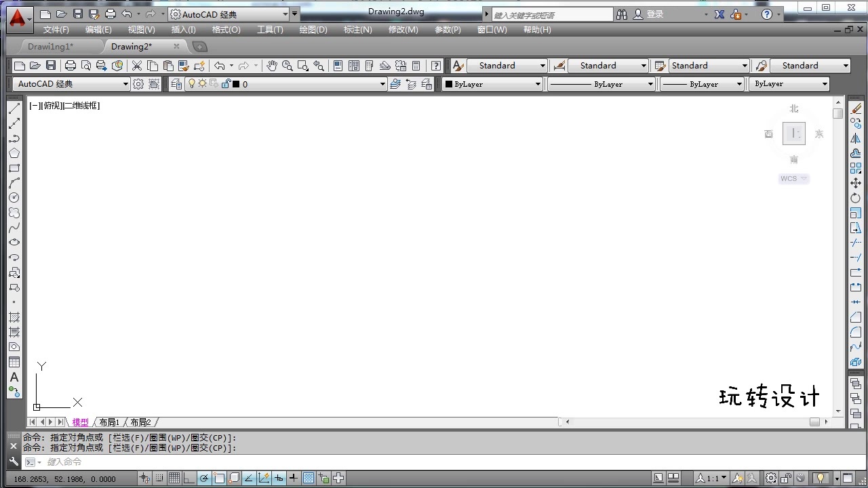Click the Cut scissors icon

tap(137, 66)
